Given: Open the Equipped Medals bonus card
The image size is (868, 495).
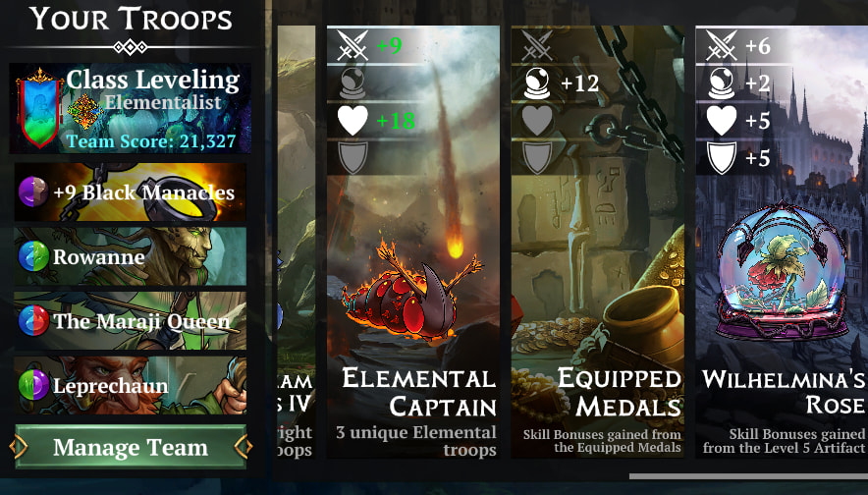Looking at the screenshot, I should click(597, 242).
